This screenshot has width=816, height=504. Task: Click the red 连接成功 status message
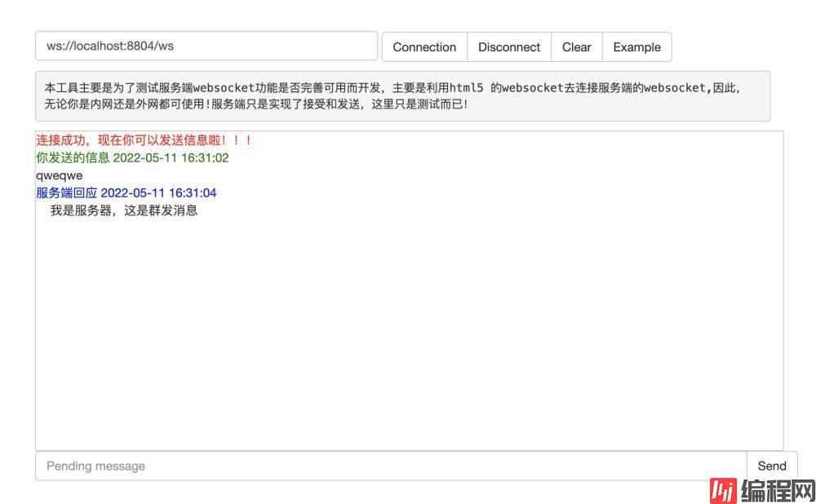[x=144, y=140]
